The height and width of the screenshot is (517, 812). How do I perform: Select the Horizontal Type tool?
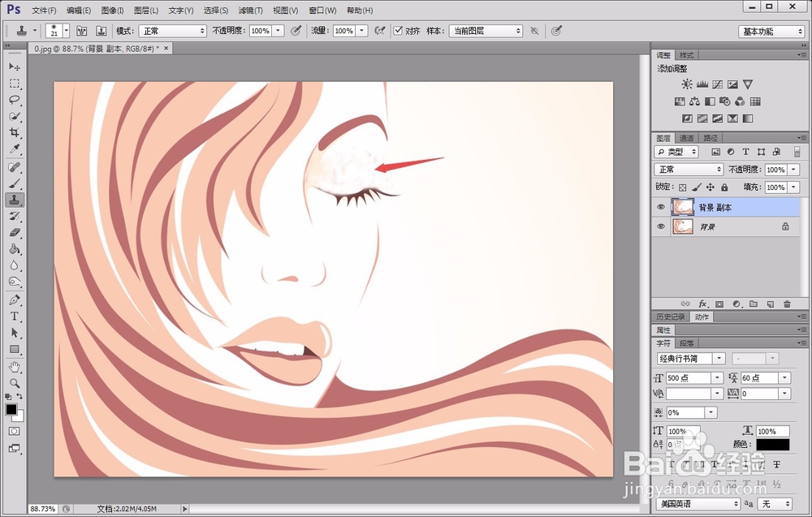point(15,317)
